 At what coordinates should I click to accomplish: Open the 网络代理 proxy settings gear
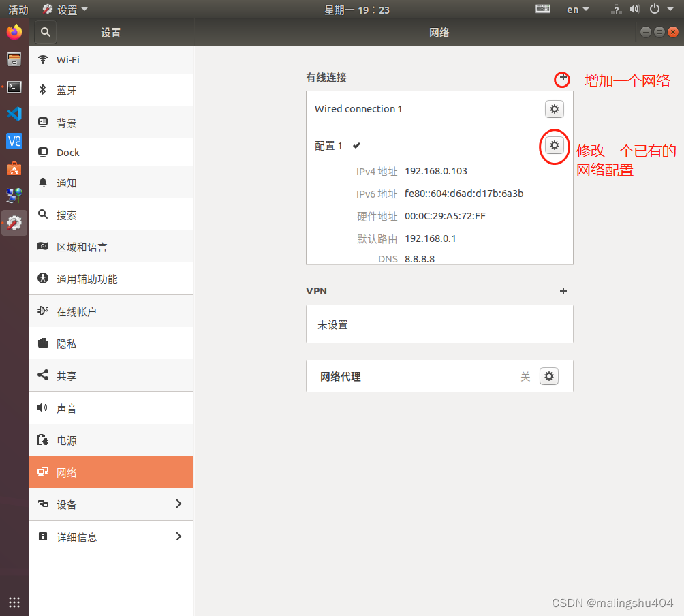549,375
